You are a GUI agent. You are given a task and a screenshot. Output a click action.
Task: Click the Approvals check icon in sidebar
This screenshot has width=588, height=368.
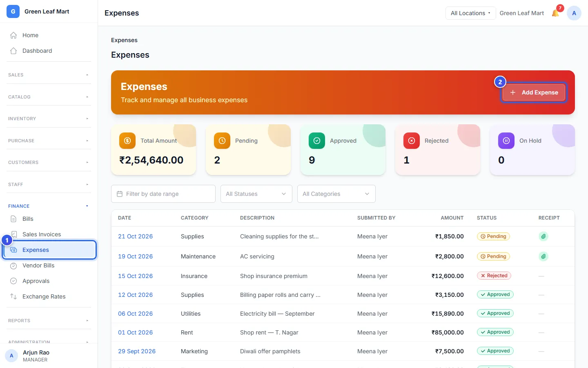[x=13, y=281]
